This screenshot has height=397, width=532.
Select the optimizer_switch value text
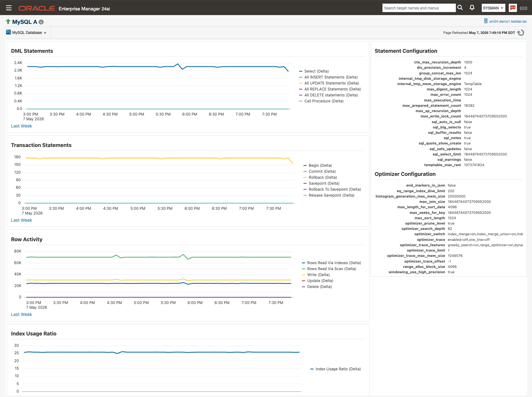coord(485,234)
